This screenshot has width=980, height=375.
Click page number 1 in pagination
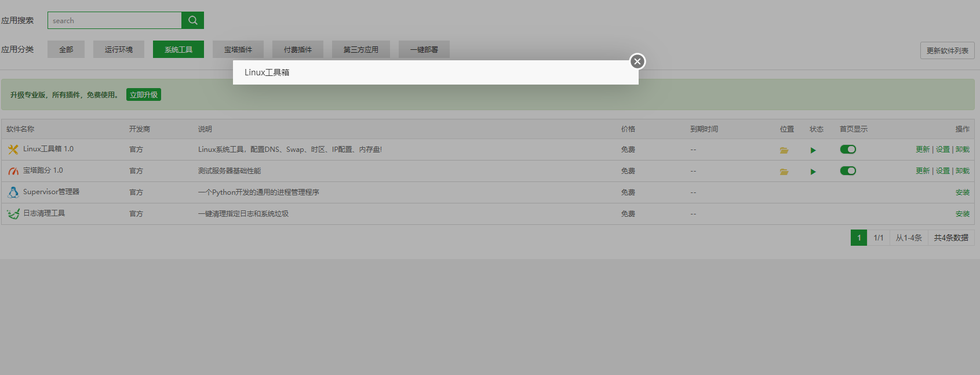coord(859,238)
